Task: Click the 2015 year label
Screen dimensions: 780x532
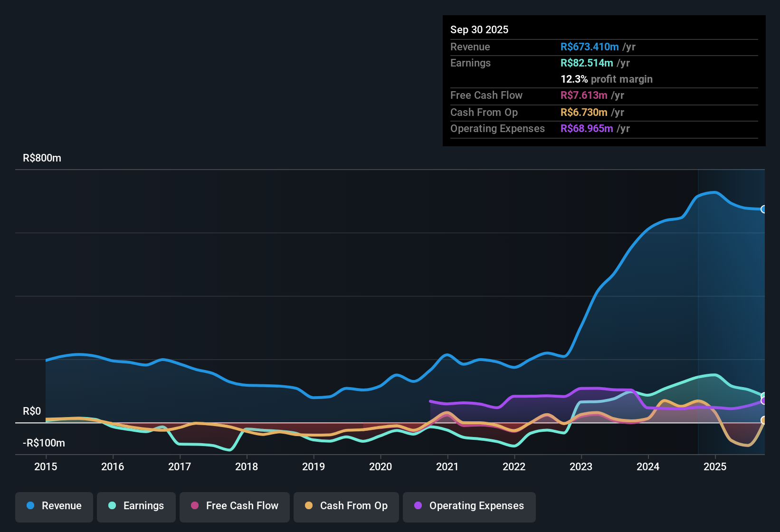Action: pos(45,467)
